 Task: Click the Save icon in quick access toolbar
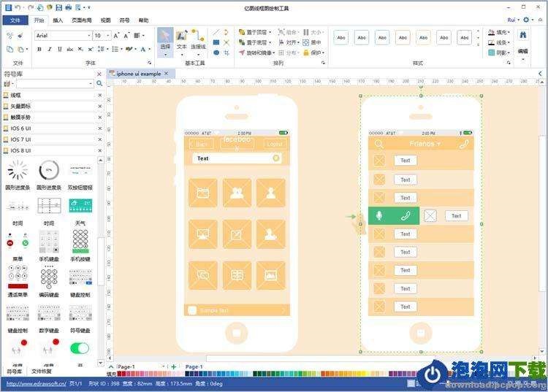click(x=59, y=7)
